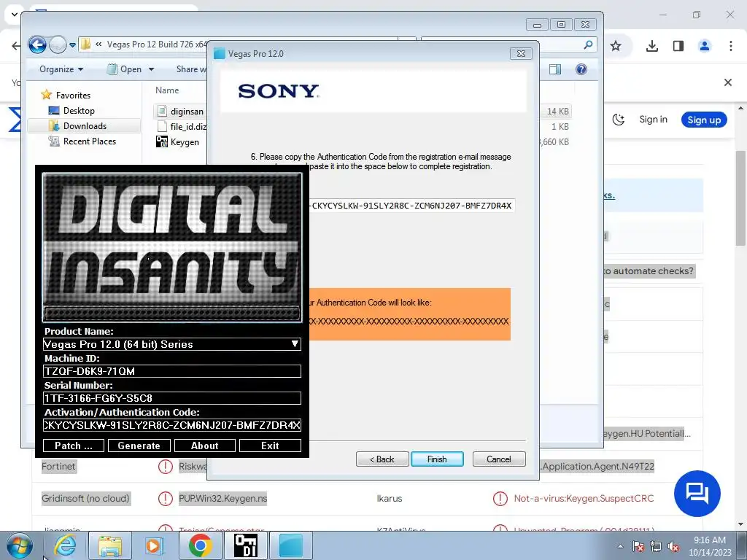Open Explorer help question mark icon
The height and width of the screenshot is (560, 747).
tap(581, 69)
